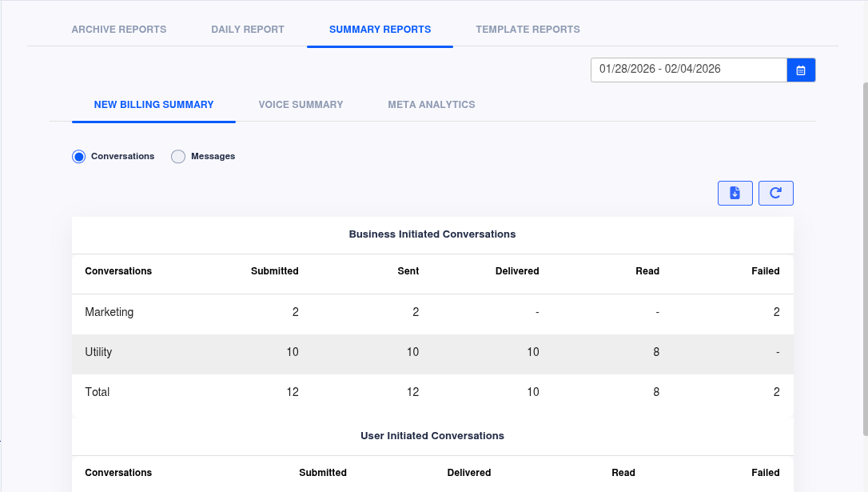Click Marketing row Submitted value 2
Screen dimensions: 868x492
point(296,312)
